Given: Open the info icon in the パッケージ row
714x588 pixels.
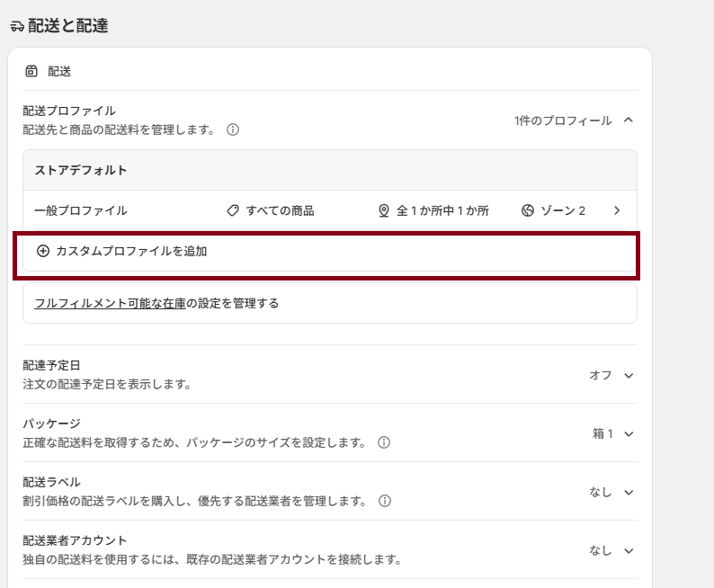Looking at the screenshot, I should (x=384, y=442).
